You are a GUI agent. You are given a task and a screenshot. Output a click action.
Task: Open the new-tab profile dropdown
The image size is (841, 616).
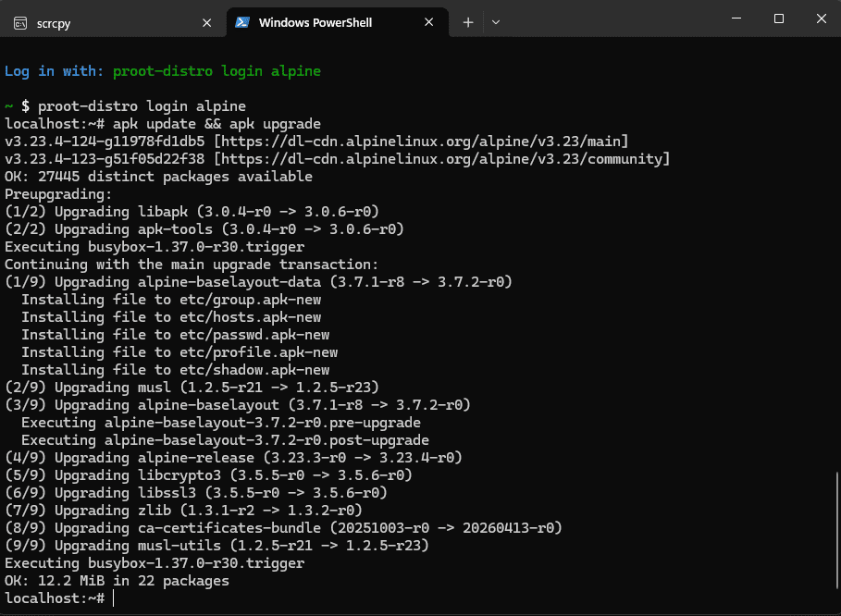pos(496,22)
